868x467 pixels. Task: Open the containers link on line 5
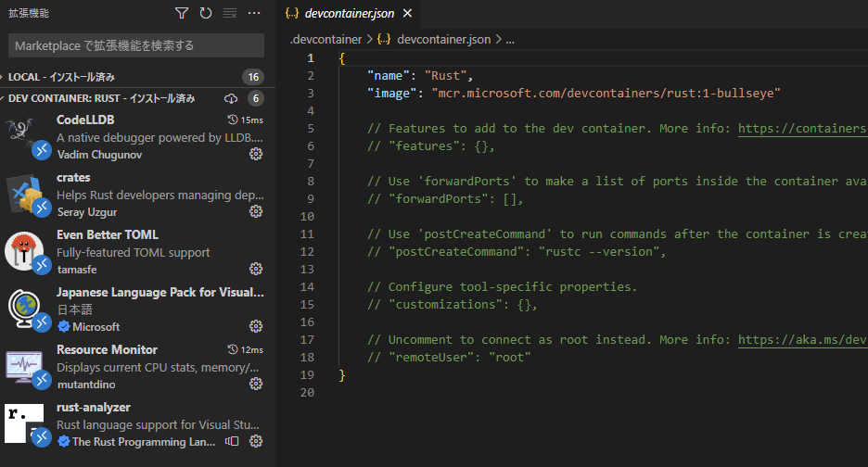click(x=802, y=129)
